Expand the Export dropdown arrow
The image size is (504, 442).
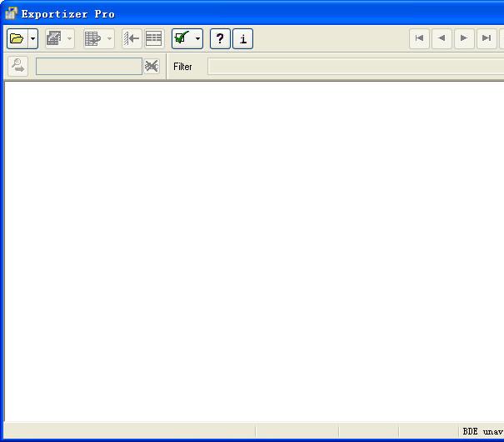point(69,38)
